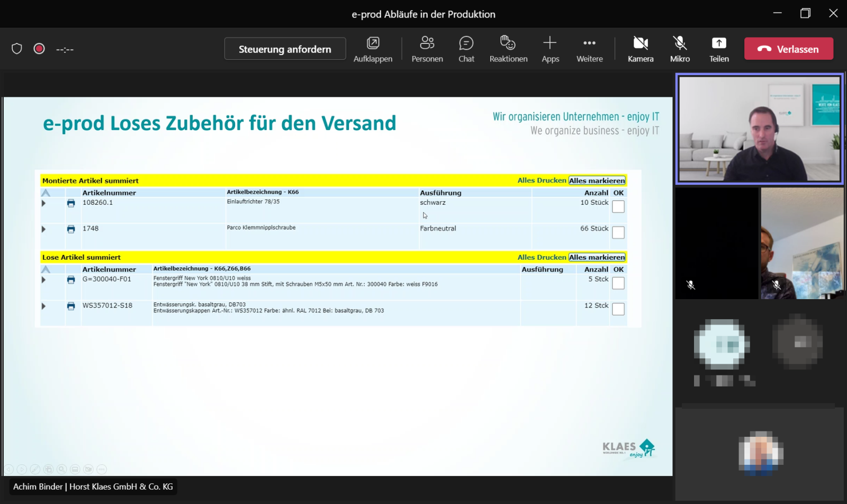Image resolution: width=847 pixels, height=504 pixels.
Task: Turn on the Kamera
Action: pyautogui.click(x=641, y=49)
